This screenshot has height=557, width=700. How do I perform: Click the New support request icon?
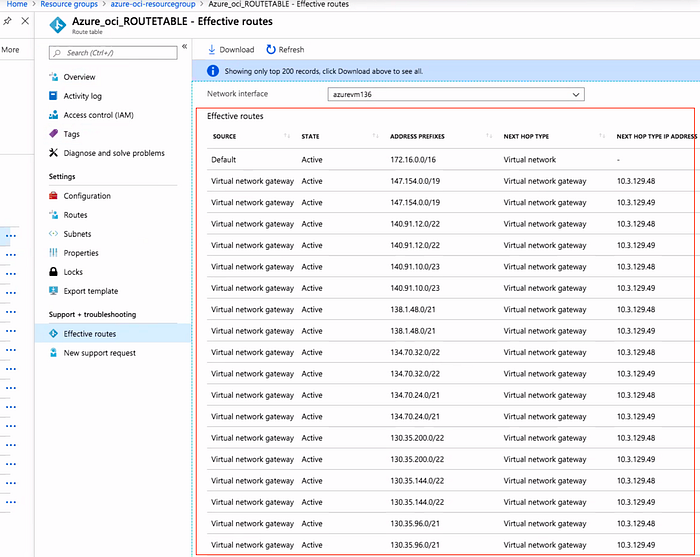tap(54, 353)
